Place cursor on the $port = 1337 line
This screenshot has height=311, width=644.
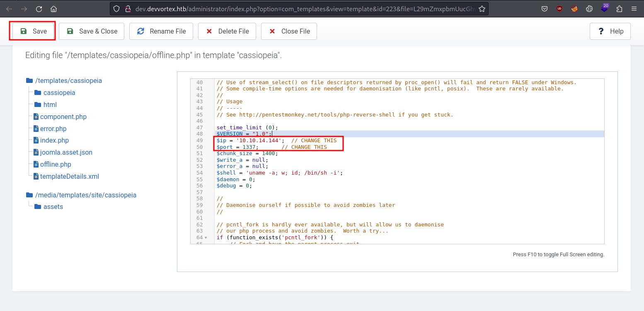pyautogui.click(x=271, y=147)
